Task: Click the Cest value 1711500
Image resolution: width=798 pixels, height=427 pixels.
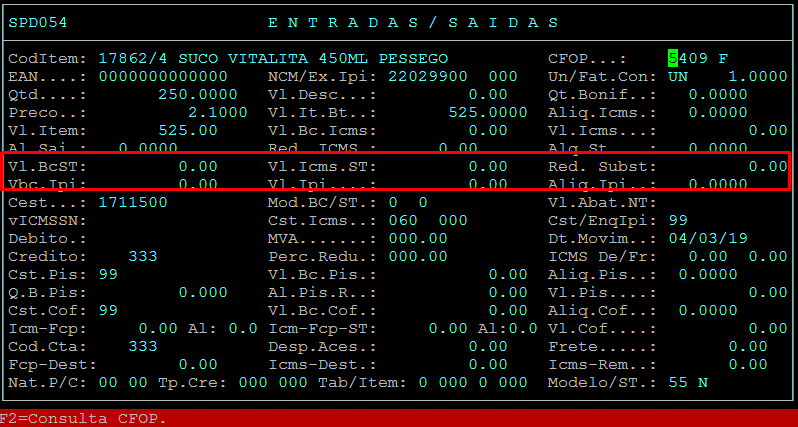Action: (133, 202)
